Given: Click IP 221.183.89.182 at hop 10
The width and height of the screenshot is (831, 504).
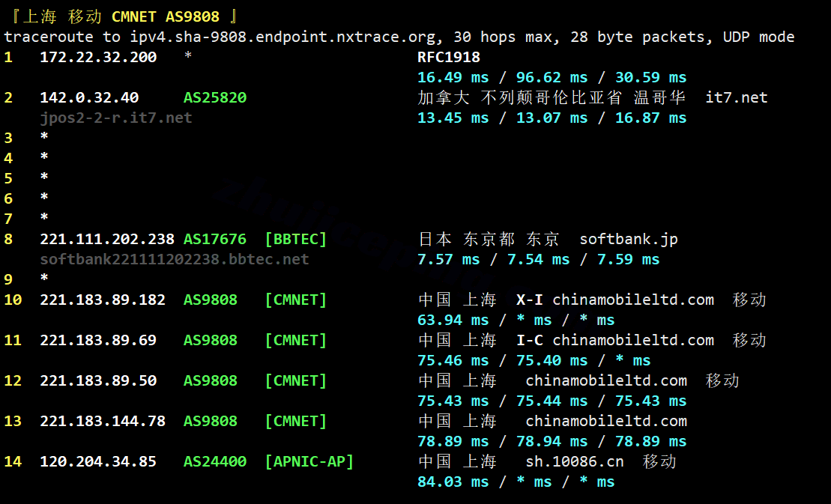Looking at the screenshot, I should click(x=103, y=300).
